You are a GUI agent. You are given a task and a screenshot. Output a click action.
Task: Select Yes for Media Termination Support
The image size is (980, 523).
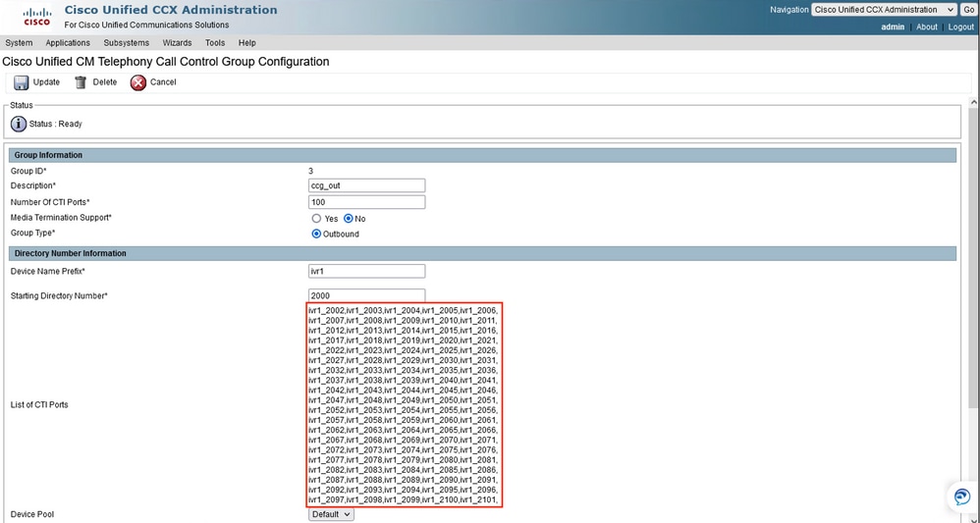tap(316, 219)
